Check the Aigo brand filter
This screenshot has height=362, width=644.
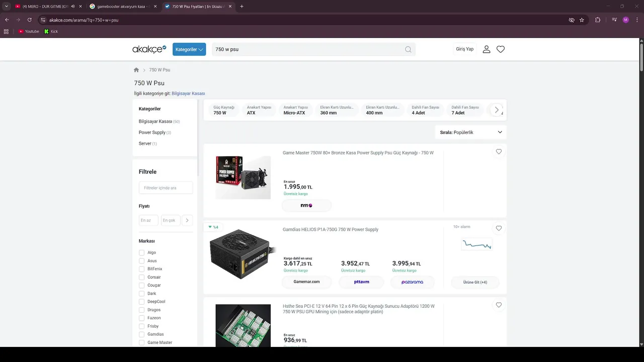pos(141,253)
